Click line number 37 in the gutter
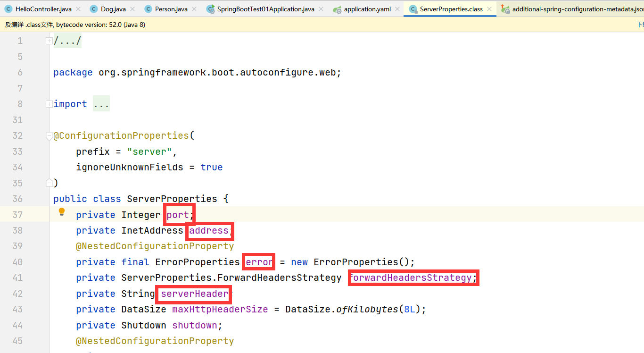The image size is (644, 353). tap(17, 215)
